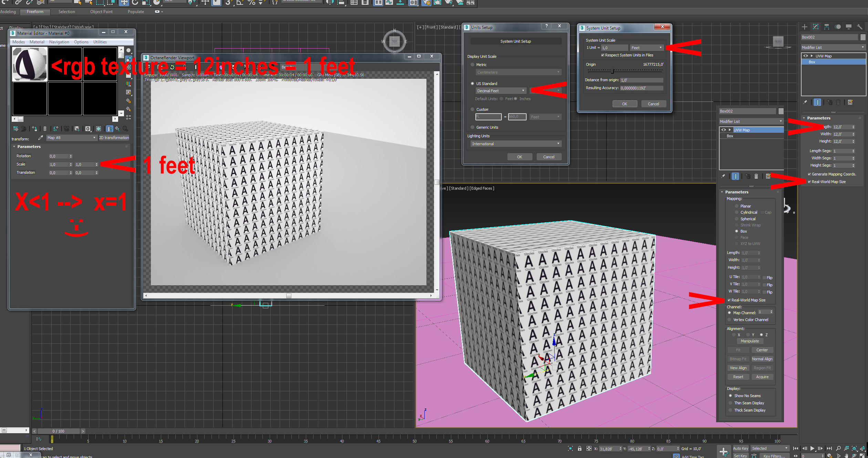This screenshot has width=868, height=458.
Task: Select Planar mapping radio option
Action: tap(737, 206)
